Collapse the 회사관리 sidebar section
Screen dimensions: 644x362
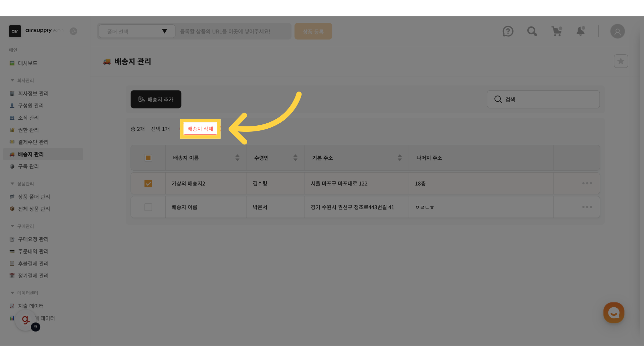12,80
